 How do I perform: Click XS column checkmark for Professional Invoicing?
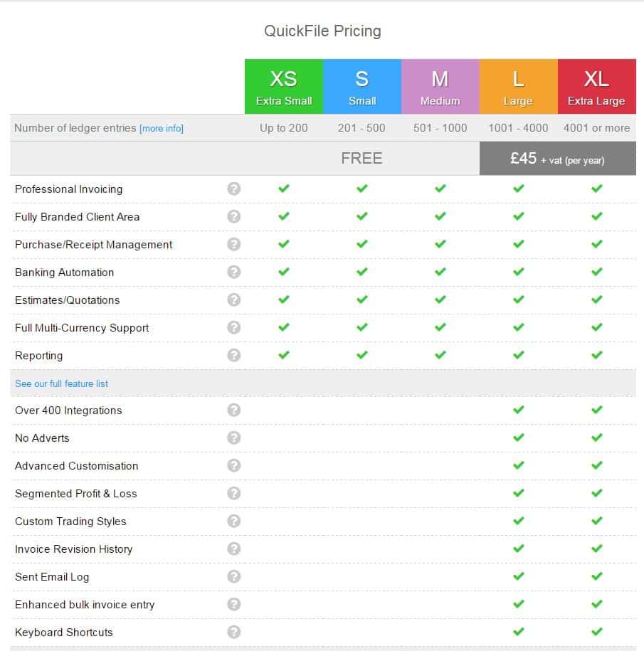coord(284,189)
